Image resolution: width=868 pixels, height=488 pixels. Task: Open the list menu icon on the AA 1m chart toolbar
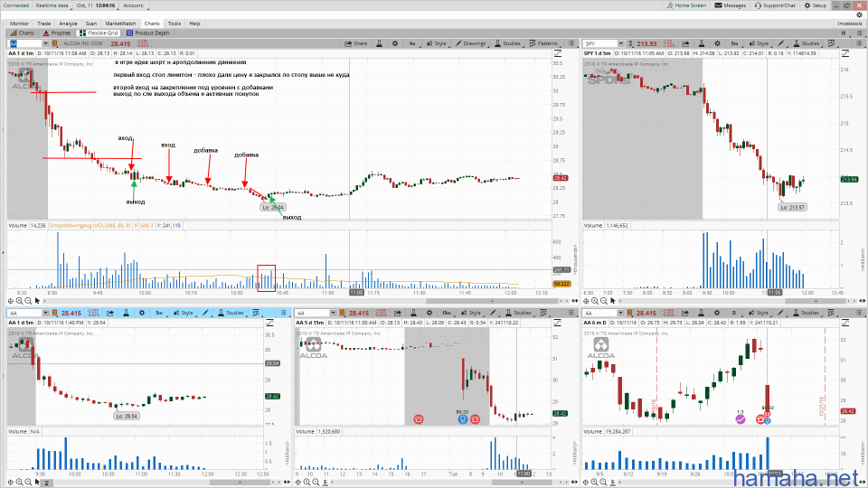point(571,43)
